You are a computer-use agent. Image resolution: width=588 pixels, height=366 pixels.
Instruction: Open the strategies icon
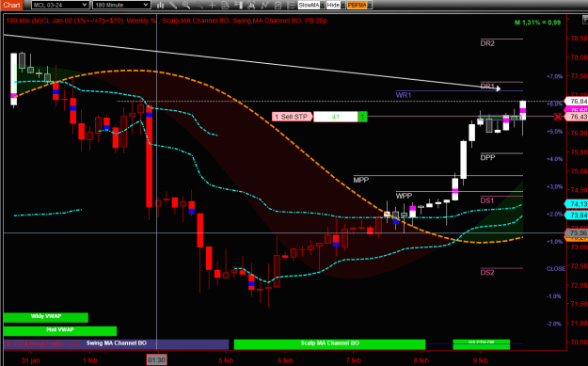(x=278, y=5)
